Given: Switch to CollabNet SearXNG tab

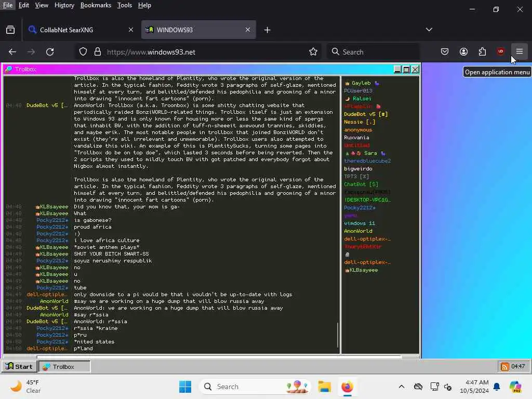Looking at the screenshot, I should click(x=81, y=30).
